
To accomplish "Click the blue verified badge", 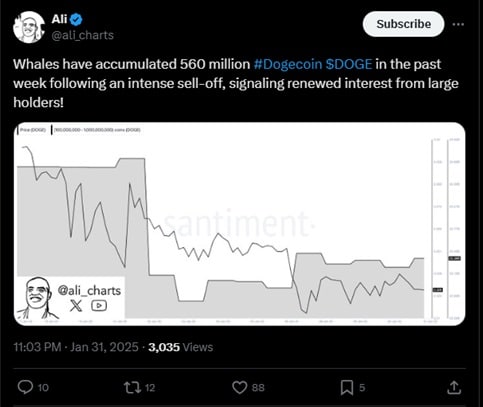I will 77,20.
